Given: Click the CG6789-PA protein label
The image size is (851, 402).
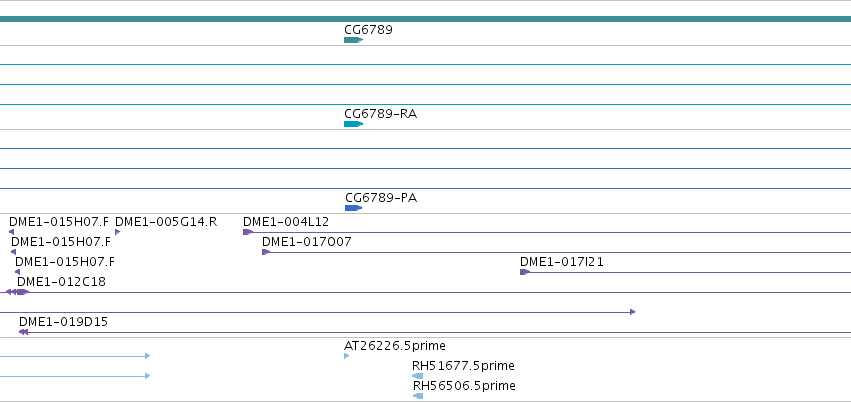Looking at the screenshot, I should (381, 198).
